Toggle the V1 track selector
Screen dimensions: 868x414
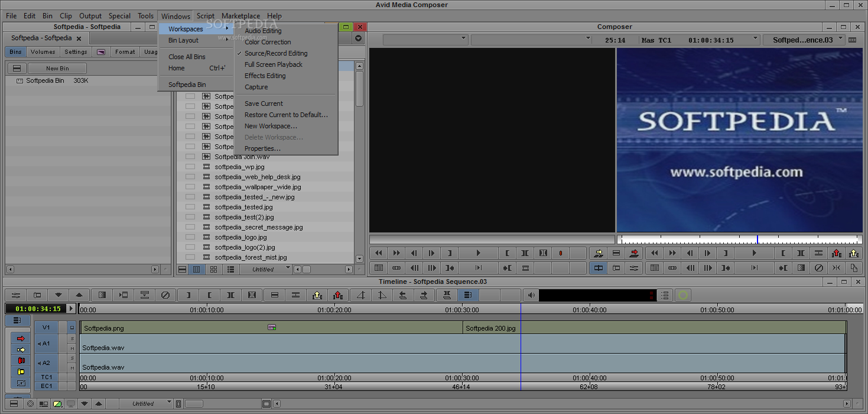click(x=46, y=327)
